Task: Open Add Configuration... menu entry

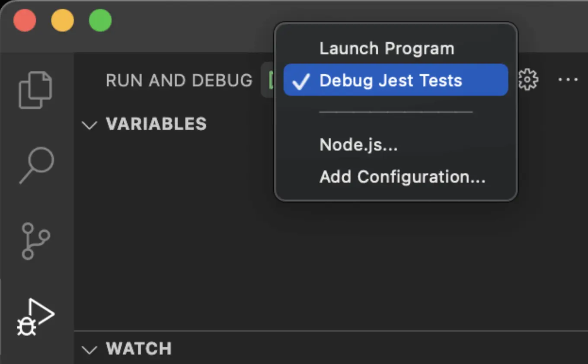Action: coord(402,177)
